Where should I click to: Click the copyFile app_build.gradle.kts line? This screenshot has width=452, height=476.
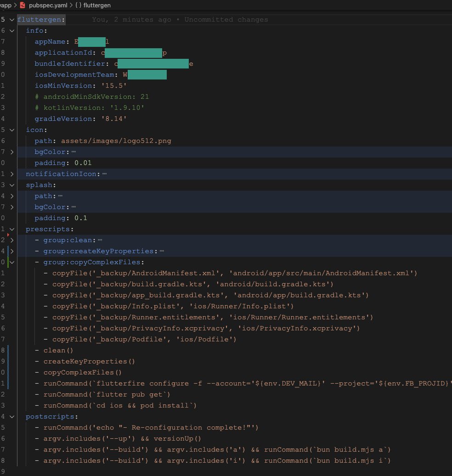pyautogui.click(x=206, y=295)
